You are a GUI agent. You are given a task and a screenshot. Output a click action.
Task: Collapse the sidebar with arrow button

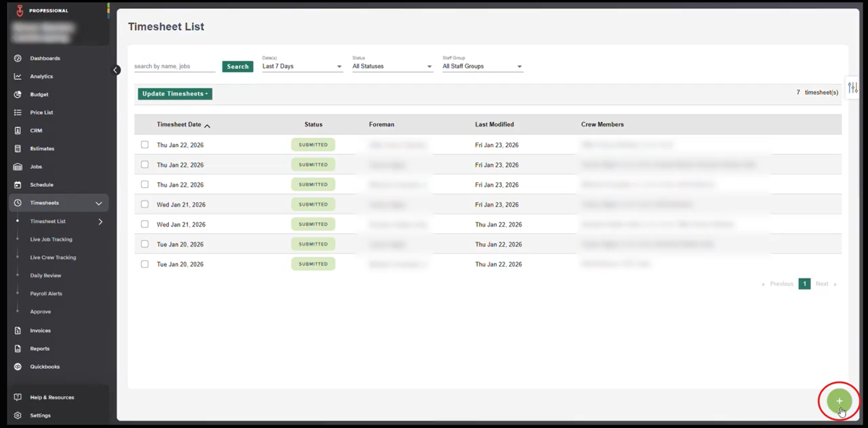(x=116, y=70)
